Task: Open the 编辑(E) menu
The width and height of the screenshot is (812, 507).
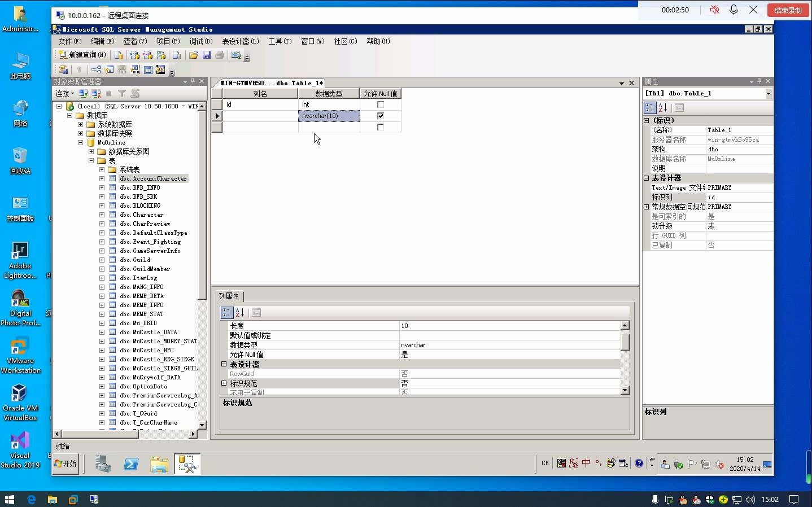Action: click(103, 41)
